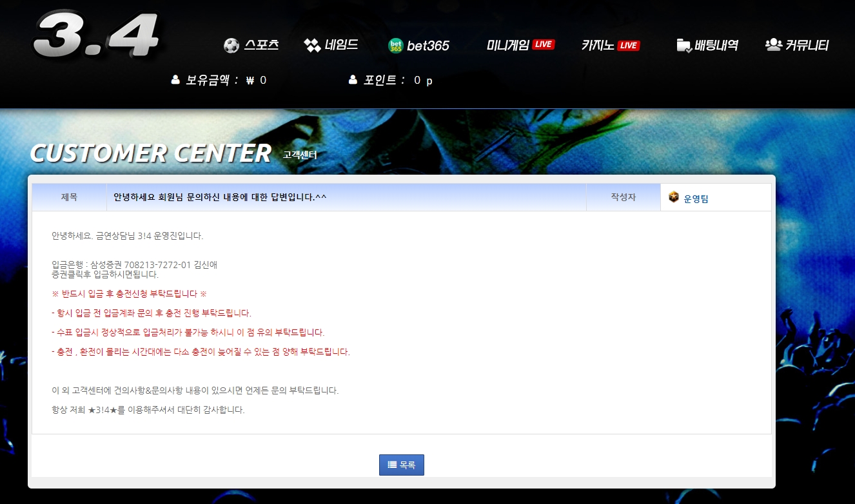Click the soccer ball icon beside 스포츠
The height and width of the screenshot is (504, 855).
point(231,46)
